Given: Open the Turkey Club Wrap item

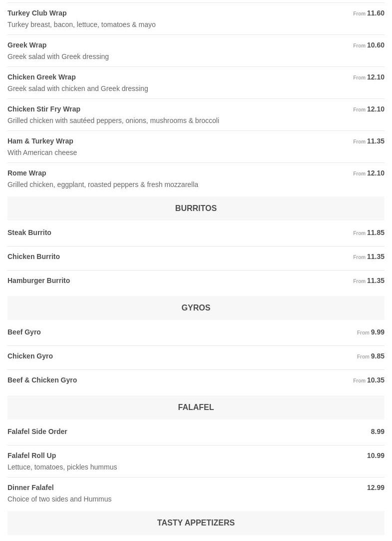Looking at the screenshot, I should point(37,13).
